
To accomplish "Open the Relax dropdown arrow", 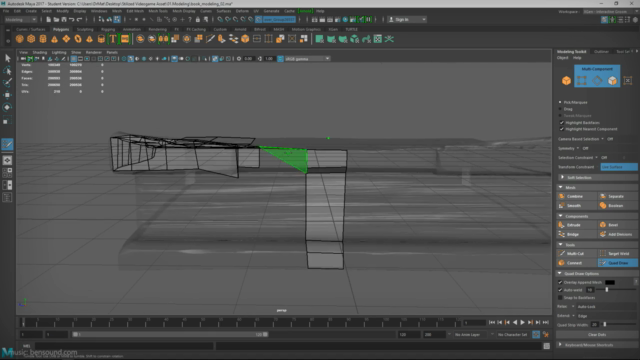I will coord(573,307).
